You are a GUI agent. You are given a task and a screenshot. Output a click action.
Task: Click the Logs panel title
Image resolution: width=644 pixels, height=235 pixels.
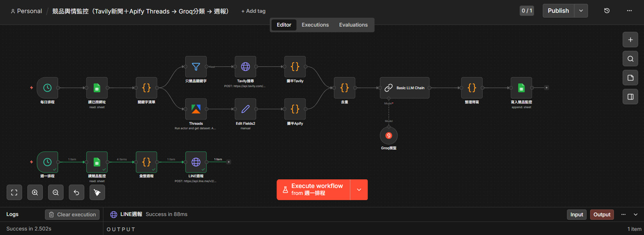[13, 214]
